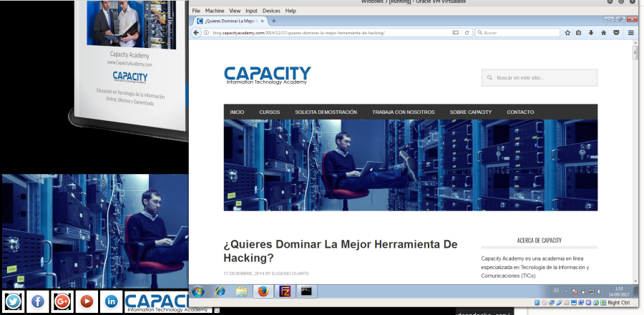Click the LinkedIn social icon
The width and height of the screenshot is (644, 315).
(111, 301)
